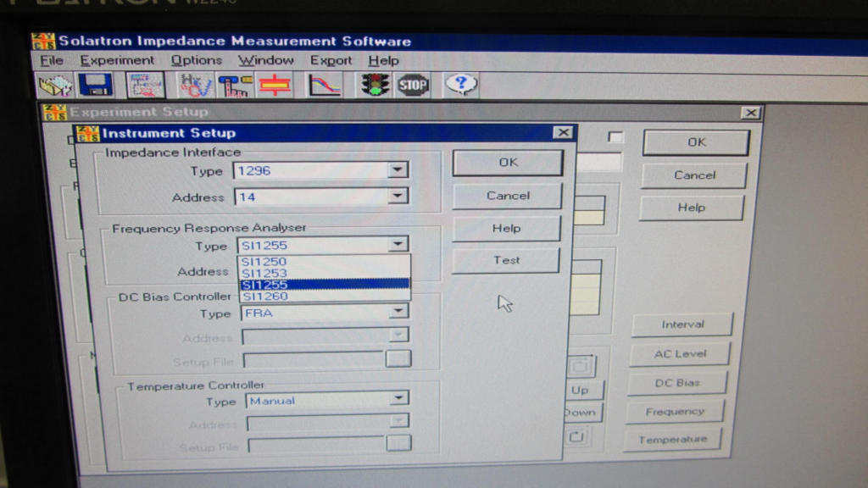The height and width of the screenshot is (488, 868).
Task: Click the floppy disk save icon
Action: (x=96, y=85)
